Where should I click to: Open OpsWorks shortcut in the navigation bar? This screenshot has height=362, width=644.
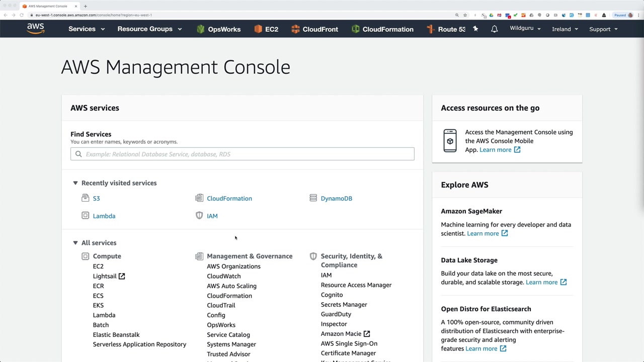[218, 29]
